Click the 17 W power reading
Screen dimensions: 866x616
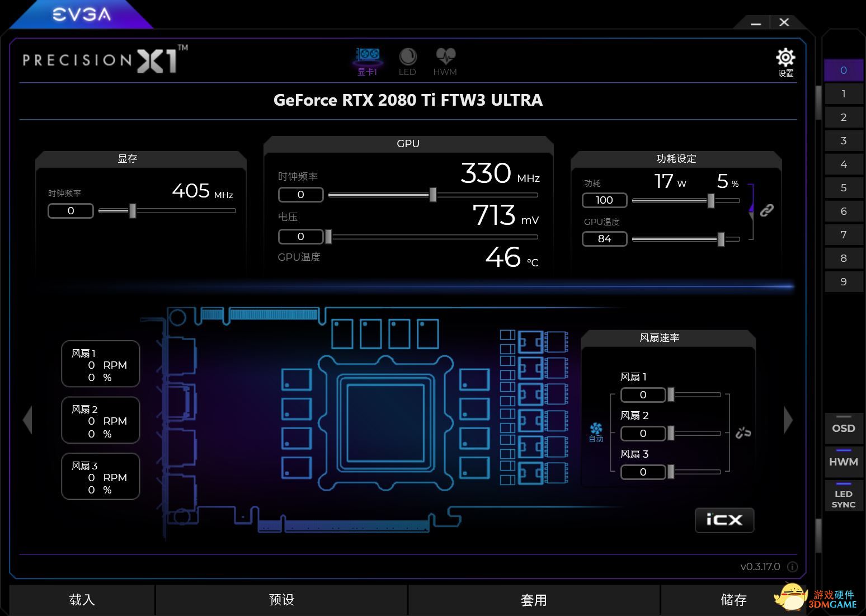670,181
